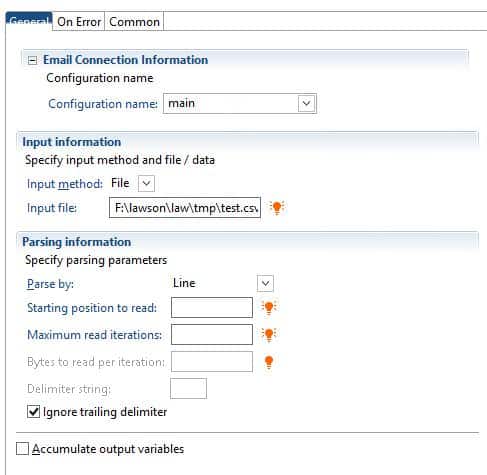Open the Input method dropdown
Image resolution: width=487 pixels, height=475 pixels.
[146, 183]
